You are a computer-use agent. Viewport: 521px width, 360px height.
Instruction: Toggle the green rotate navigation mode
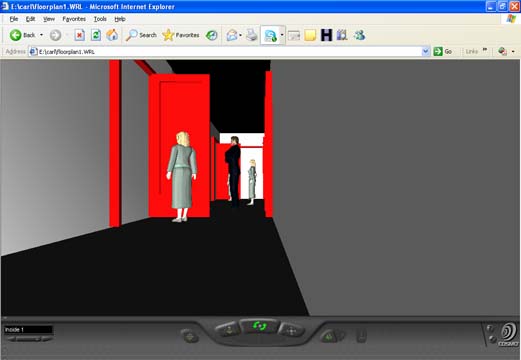pyautogui.click(x=259, y=326)
